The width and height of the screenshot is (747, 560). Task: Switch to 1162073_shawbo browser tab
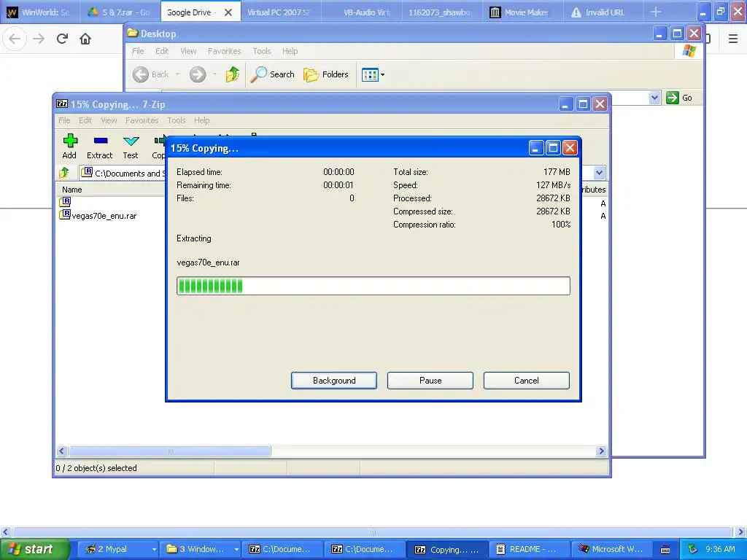(x=441, y=12)
